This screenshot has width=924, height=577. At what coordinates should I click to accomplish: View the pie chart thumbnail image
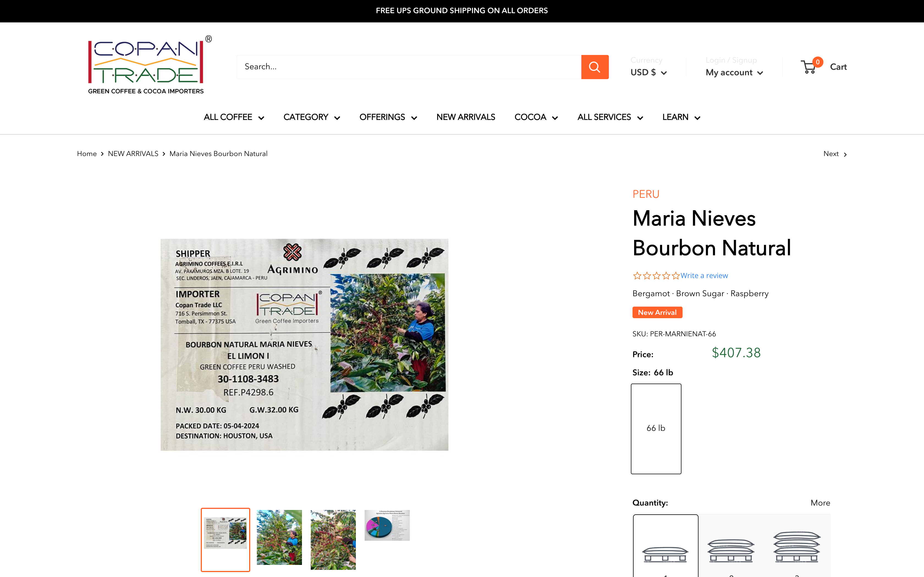coord(387,525)
